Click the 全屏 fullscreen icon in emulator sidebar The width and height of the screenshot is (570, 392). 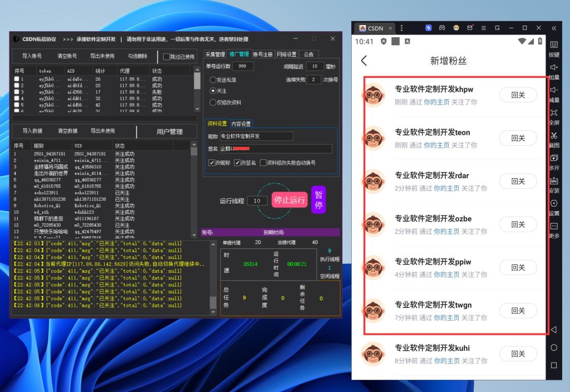click(554, 113)
